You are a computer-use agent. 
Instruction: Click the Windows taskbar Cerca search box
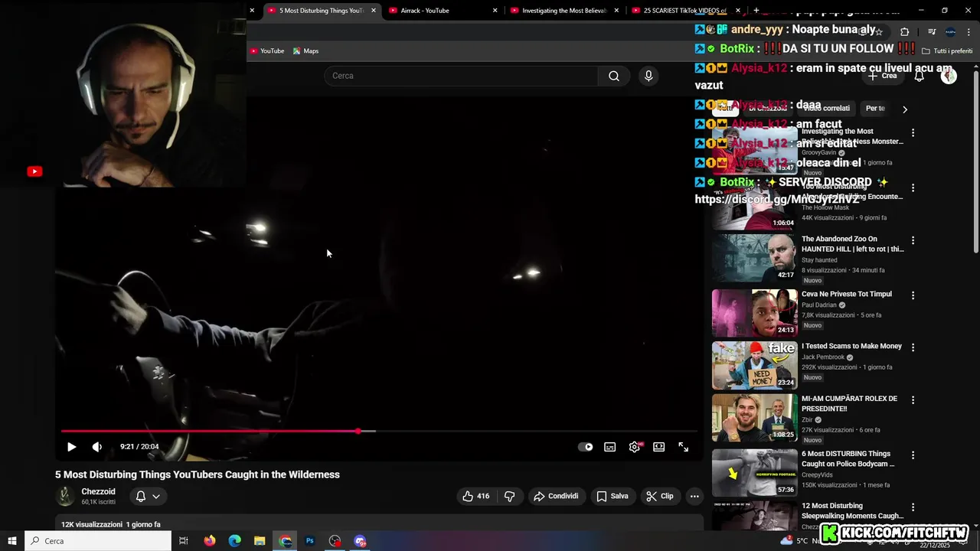pyautogui.click(x=98, y=541)
